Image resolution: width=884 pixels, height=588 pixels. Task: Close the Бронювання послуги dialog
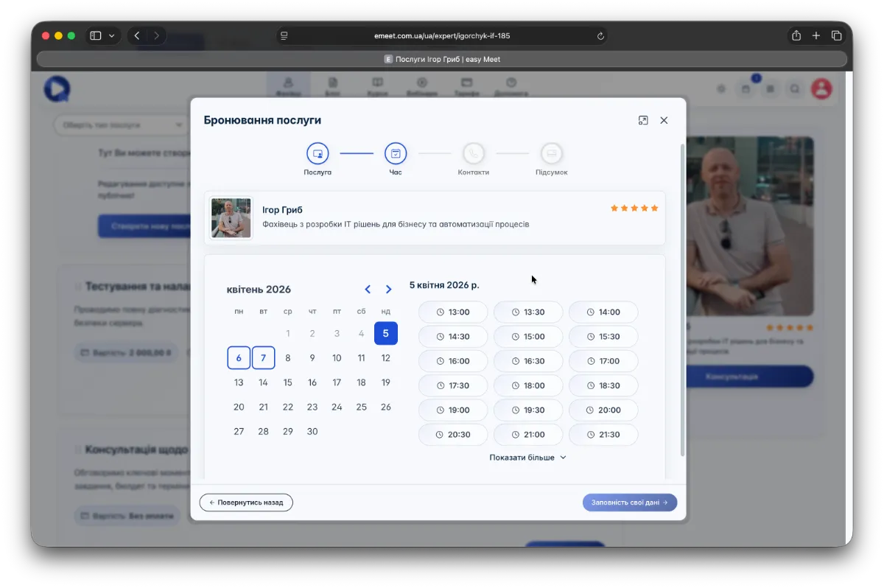[664, 120]
